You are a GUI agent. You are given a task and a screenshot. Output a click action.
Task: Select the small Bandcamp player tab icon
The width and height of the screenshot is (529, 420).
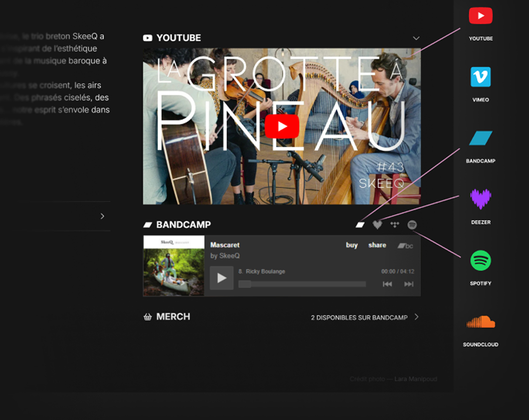[360, 225]
